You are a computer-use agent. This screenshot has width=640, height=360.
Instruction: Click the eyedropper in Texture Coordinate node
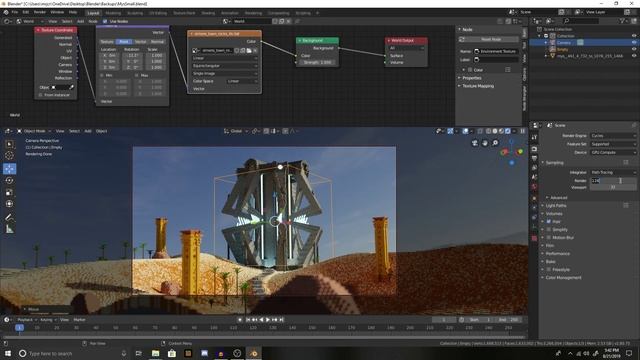click(x=71, y=87)
